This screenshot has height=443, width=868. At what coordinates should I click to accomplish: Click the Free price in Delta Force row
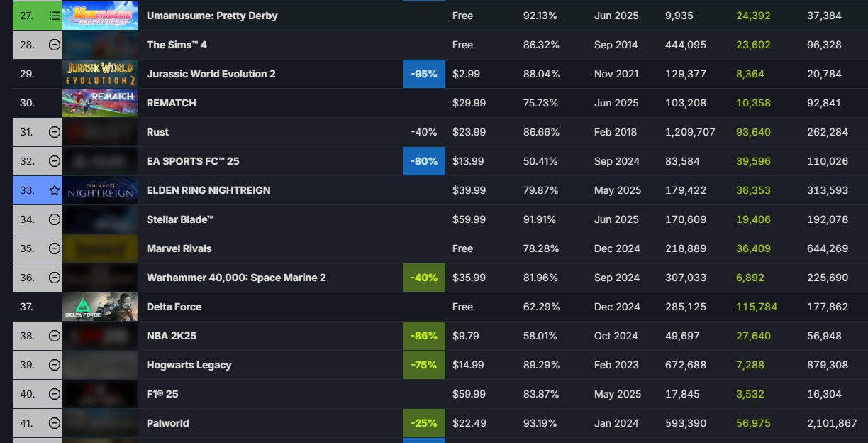[462, 307]
